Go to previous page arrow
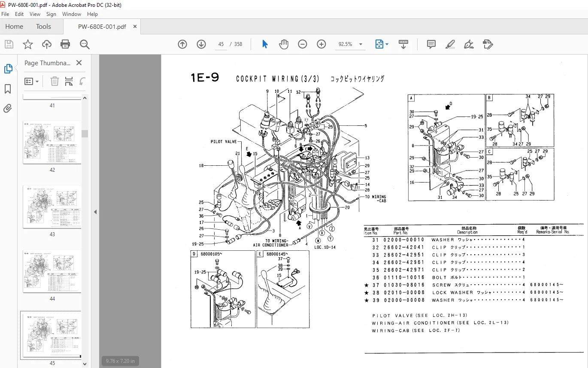Viewport: 588px width, 368px height. (182, 44)
